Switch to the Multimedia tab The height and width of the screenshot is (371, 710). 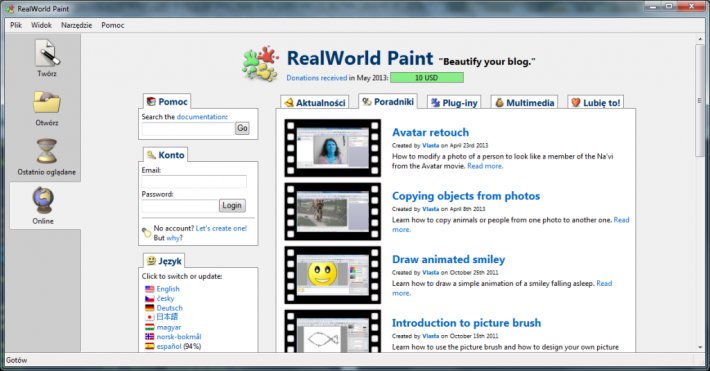click(x=524, y=103)
